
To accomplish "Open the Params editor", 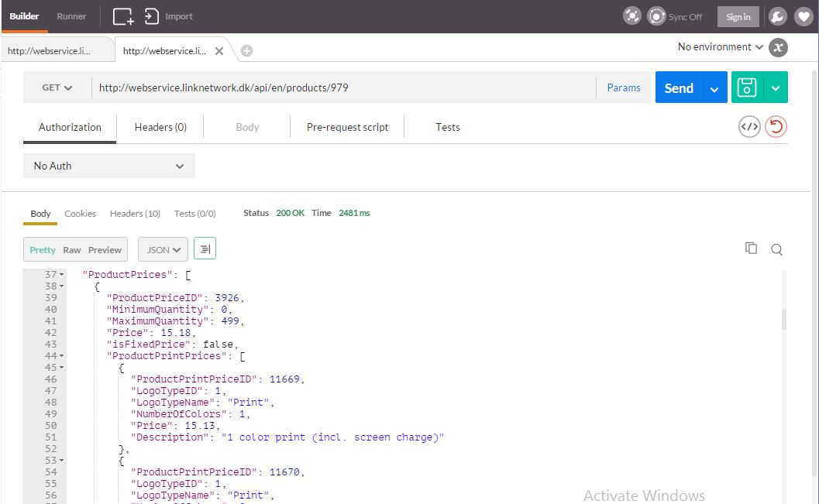I will point(624,87).
